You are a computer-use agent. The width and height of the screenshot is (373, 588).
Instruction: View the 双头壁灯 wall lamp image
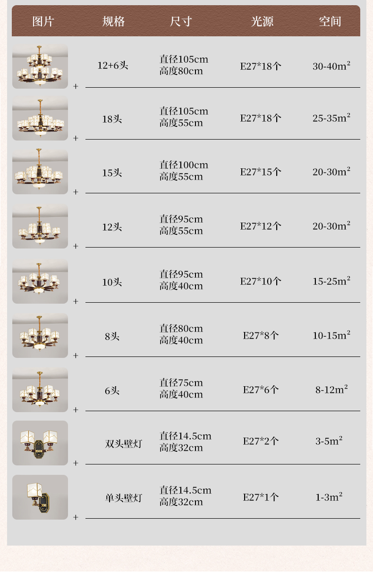click(x=40, y=443)
